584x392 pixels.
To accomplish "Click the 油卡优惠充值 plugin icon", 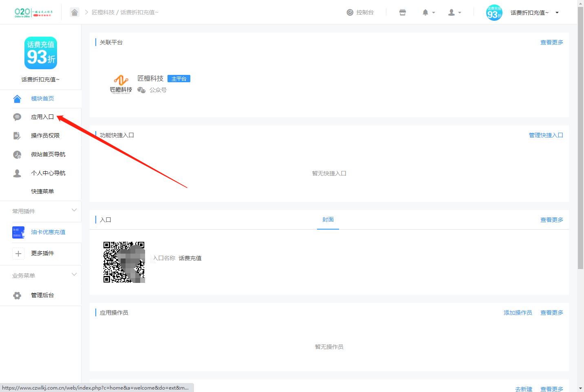I will click(18, 232).
